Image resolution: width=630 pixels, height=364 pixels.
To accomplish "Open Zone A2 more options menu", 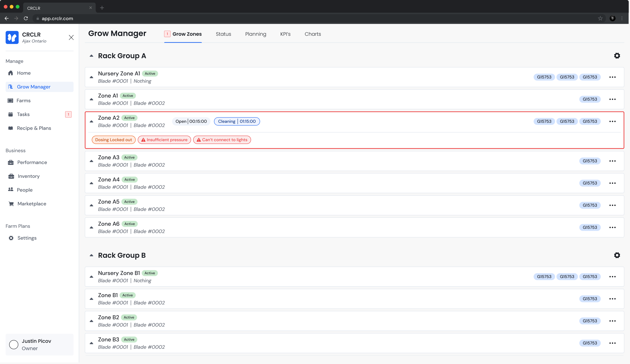I will (612, 121).
